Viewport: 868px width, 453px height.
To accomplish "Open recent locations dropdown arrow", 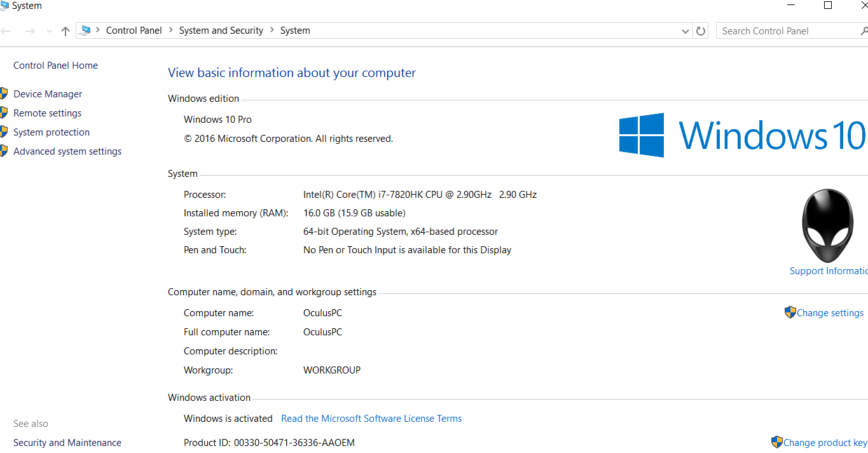I will (x=49, y=31).
